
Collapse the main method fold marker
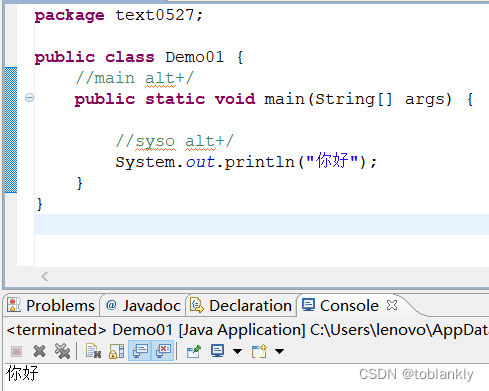pyautogui.click(x=29, y=98)
